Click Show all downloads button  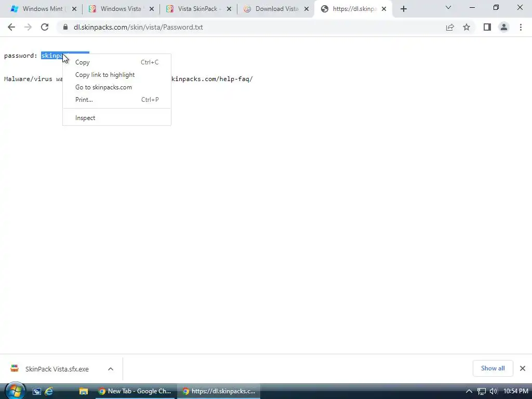[493, 368]
